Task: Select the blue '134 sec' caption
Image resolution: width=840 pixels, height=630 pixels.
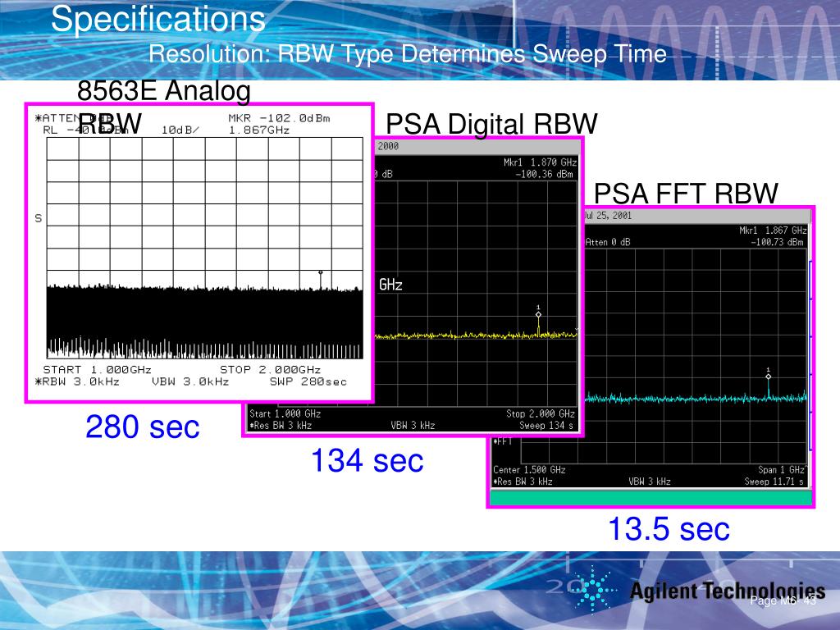Action: point(367,461)
